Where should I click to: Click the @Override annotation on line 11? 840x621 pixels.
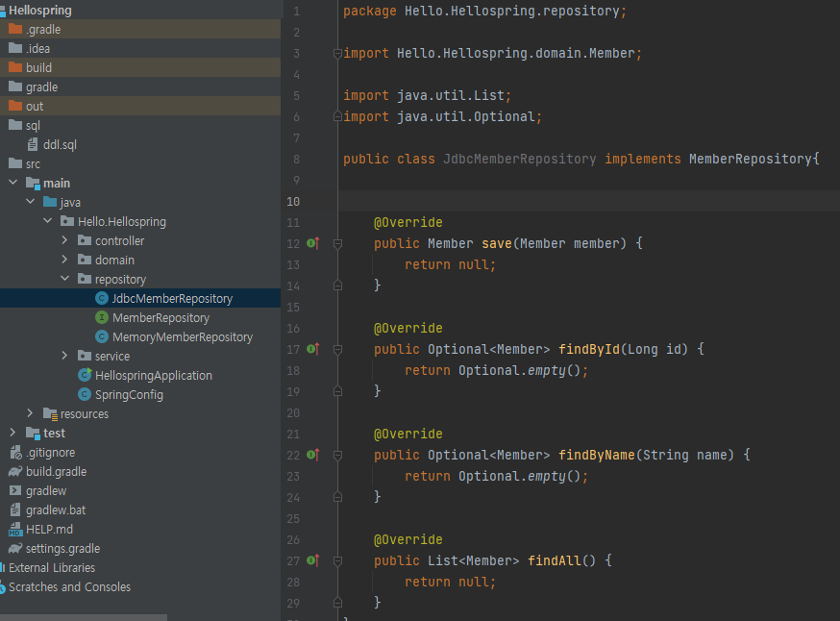point(408,222)
